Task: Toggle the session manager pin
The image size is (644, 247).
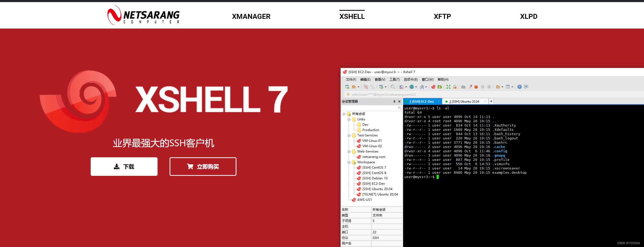Action: (x=395, y=102)
